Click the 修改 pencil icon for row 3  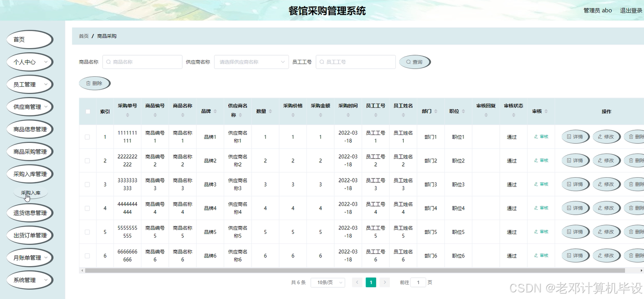(x=600, y=184)
